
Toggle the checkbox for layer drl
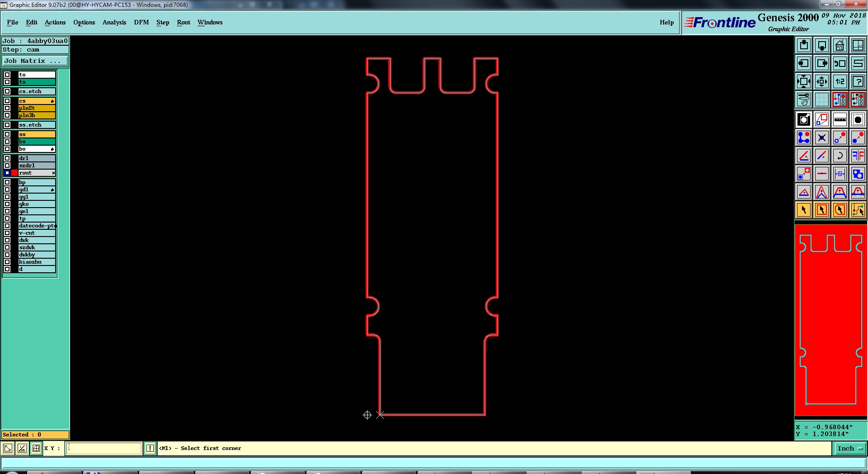(7, 158)
